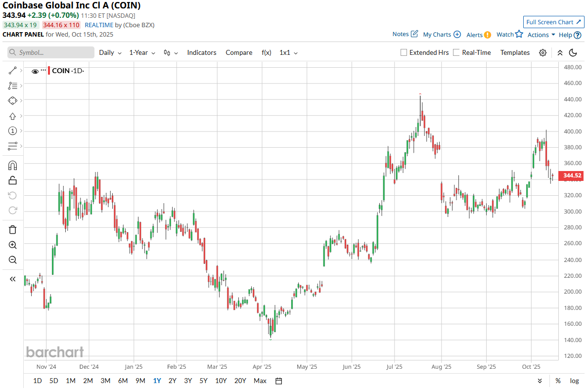Enable the Extended Hrs checkbox
Viewport: 588px width, 390px height.
(404, 52)
